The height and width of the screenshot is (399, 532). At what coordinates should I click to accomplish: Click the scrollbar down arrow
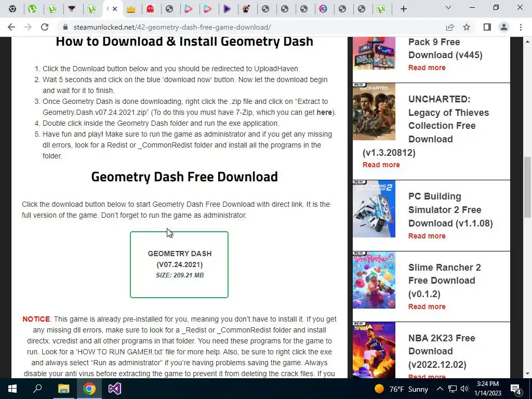tap(527, 374)
